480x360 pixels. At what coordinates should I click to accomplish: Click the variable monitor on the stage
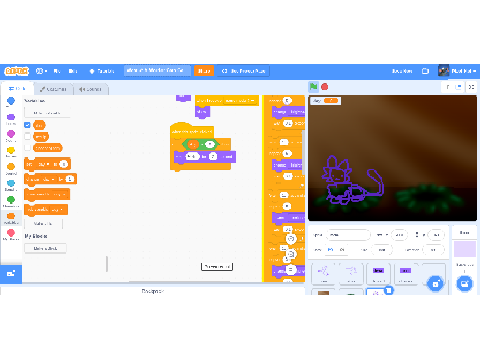(326, 101)
